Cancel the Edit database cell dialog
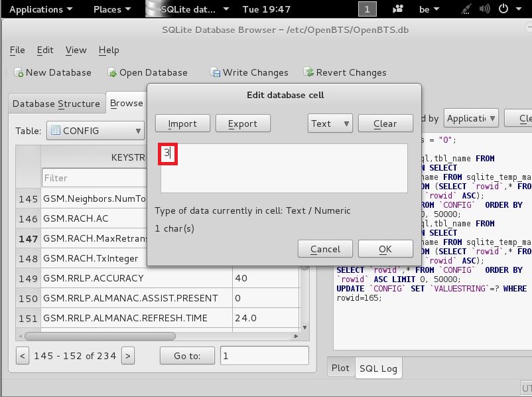This screenshot has width=532, height=397. tap(325, 249)
